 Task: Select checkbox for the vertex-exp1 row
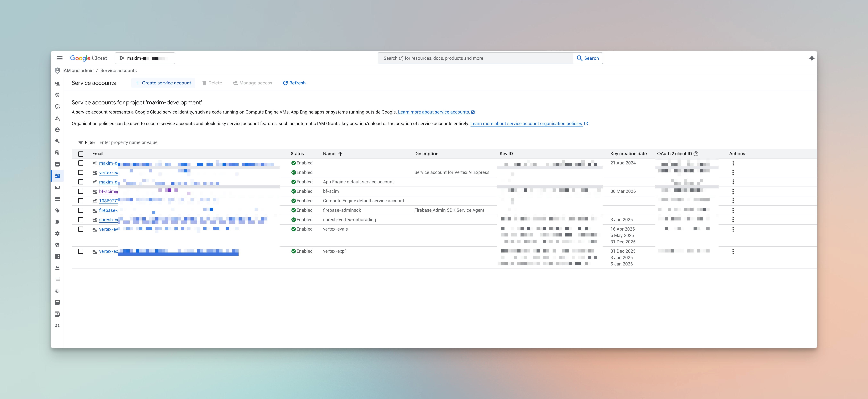click(81, 251)
